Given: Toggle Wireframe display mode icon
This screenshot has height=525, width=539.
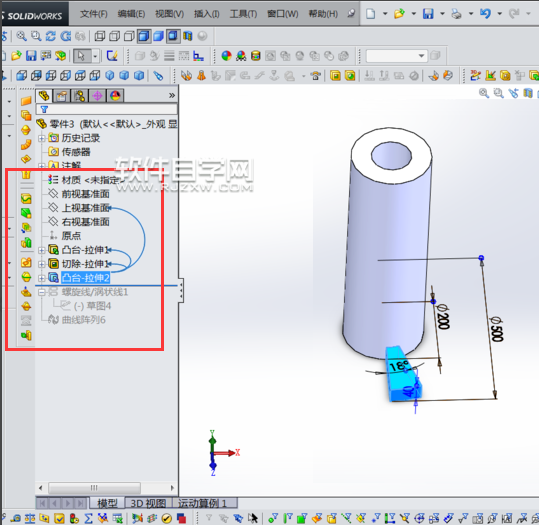Looking at the screenshot, I should (100, 36).
